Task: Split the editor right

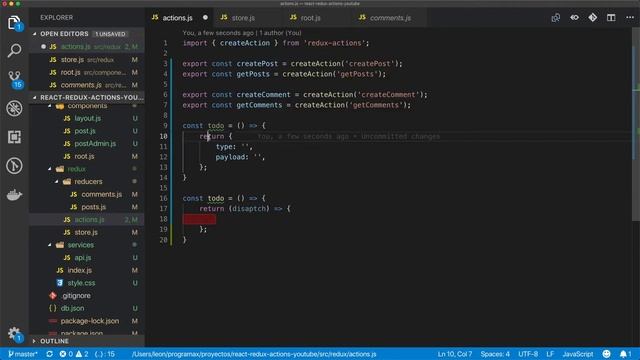Action: tap(611, 18)
